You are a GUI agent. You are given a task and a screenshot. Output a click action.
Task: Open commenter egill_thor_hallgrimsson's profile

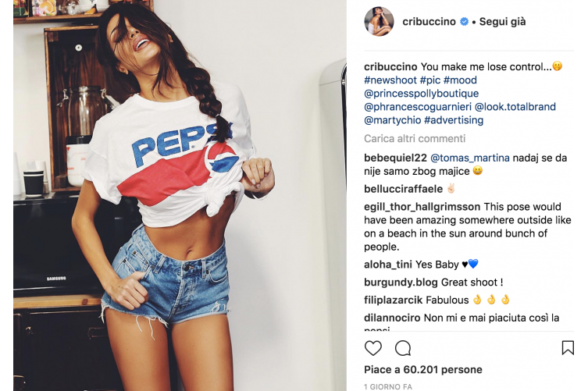(422, 207)
